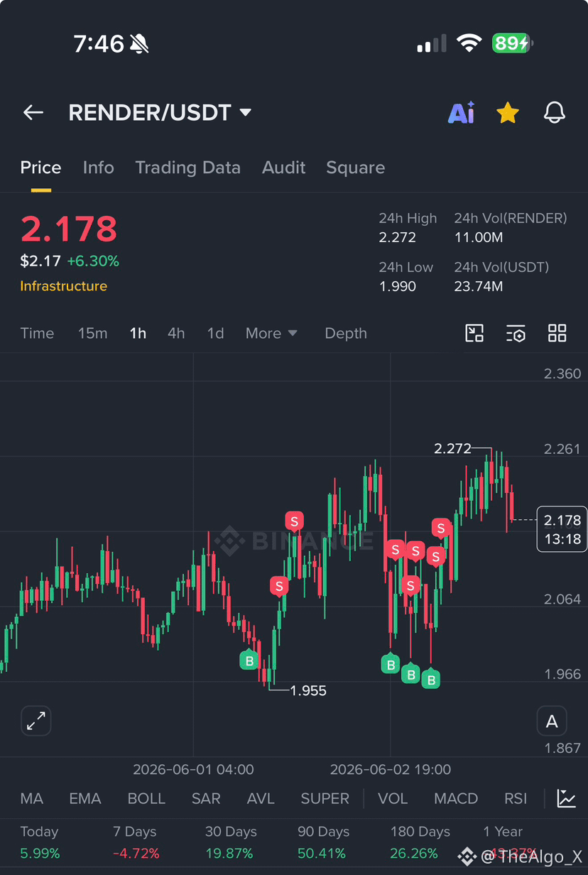Image resolution: width=588 pixels, height=875 pixels.
Task: Tap the 24h Low value 1.990
Action: [398, 286]
